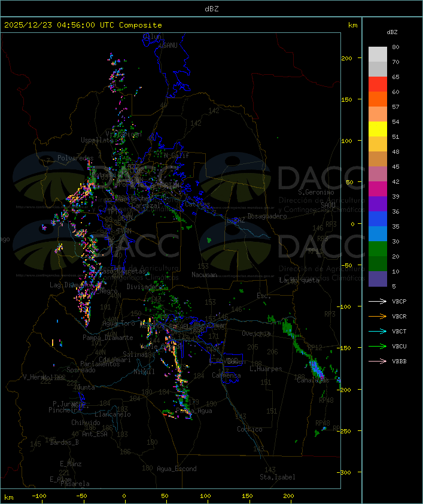Click the 'Llancanelo' place label
This screenshot has width=423, height=504.
(x=112, y=414)
